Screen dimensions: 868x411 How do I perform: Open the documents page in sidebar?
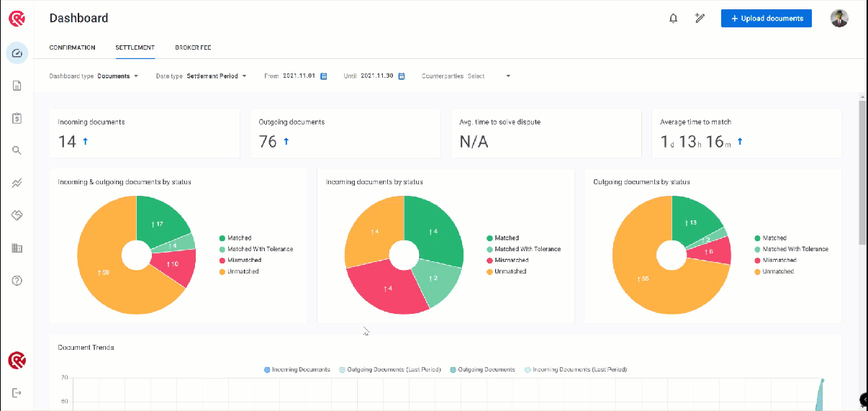(17, 86)
